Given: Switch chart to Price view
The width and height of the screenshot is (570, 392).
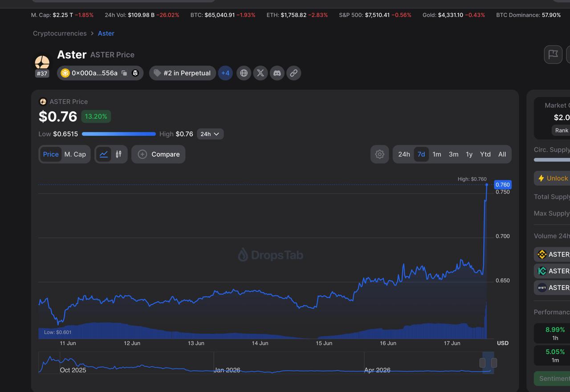Looking at the screenshot, I should click(51, 154).
